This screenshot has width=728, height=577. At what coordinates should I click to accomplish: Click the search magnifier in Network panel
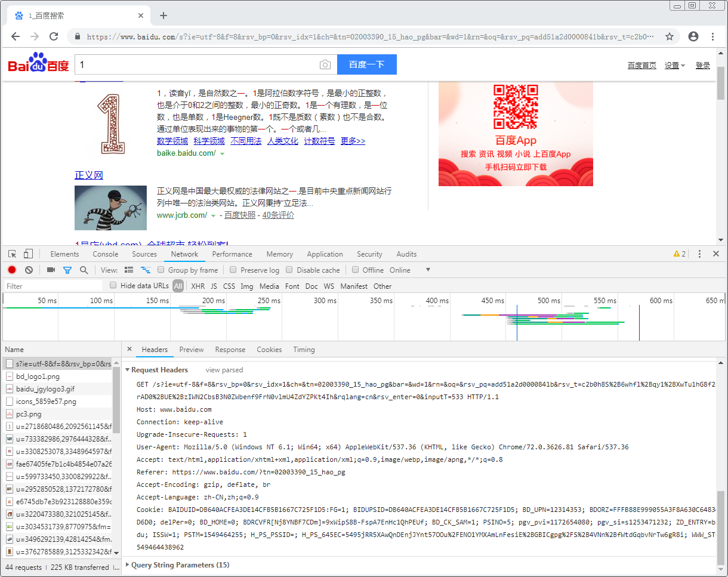[83, 270]
